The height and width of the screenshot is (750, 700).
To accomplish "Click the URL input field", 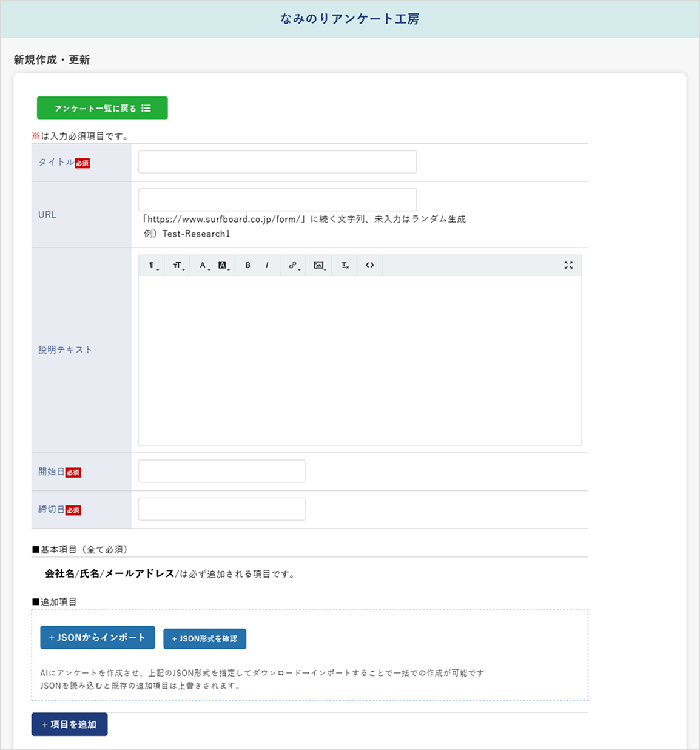I will pos(277,199).
